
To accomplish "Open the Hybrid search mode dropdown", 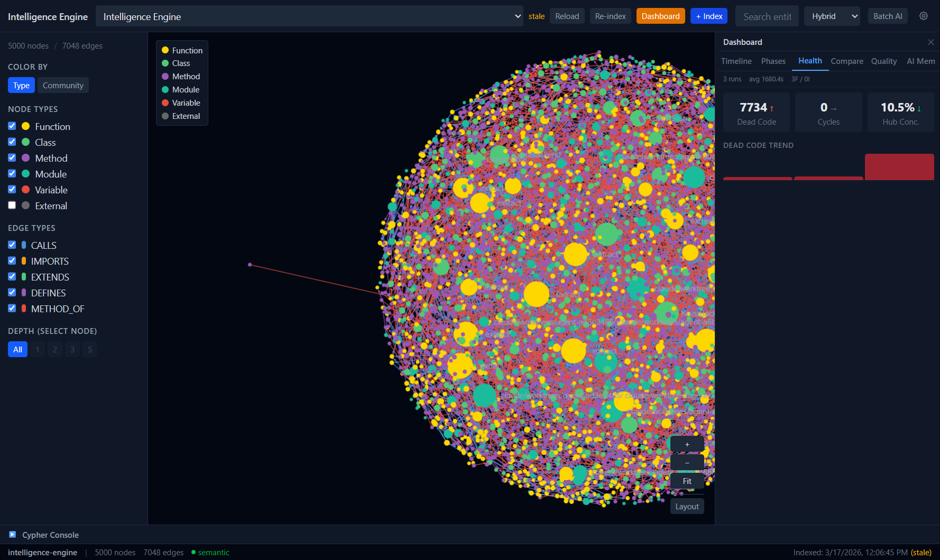I will click(x=832, y=16).
